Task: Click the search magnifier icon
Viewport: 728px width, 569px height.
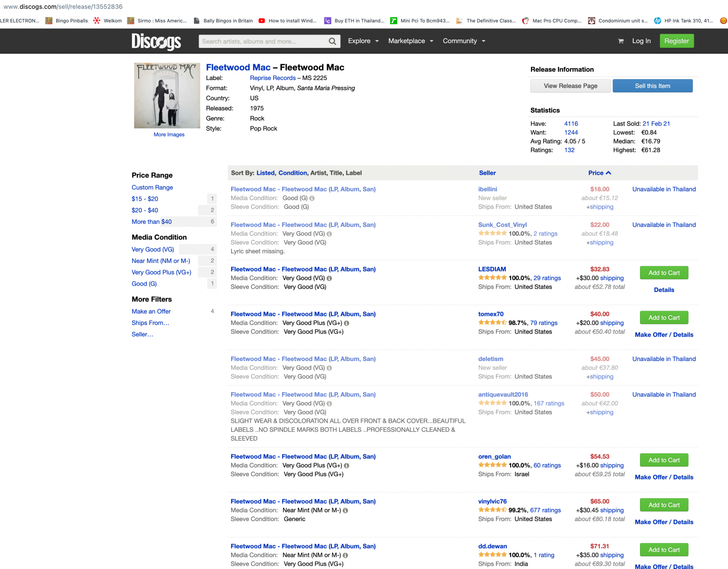Action: click(332, 41)
